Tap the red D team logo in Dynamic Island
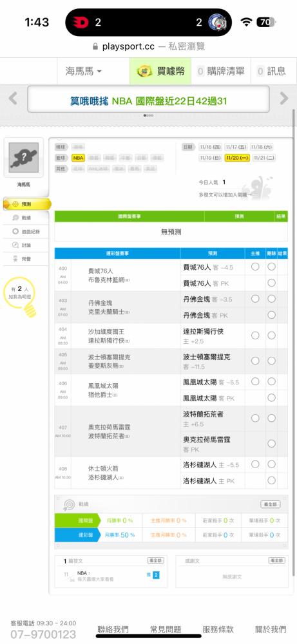 [x=81, y=22]
